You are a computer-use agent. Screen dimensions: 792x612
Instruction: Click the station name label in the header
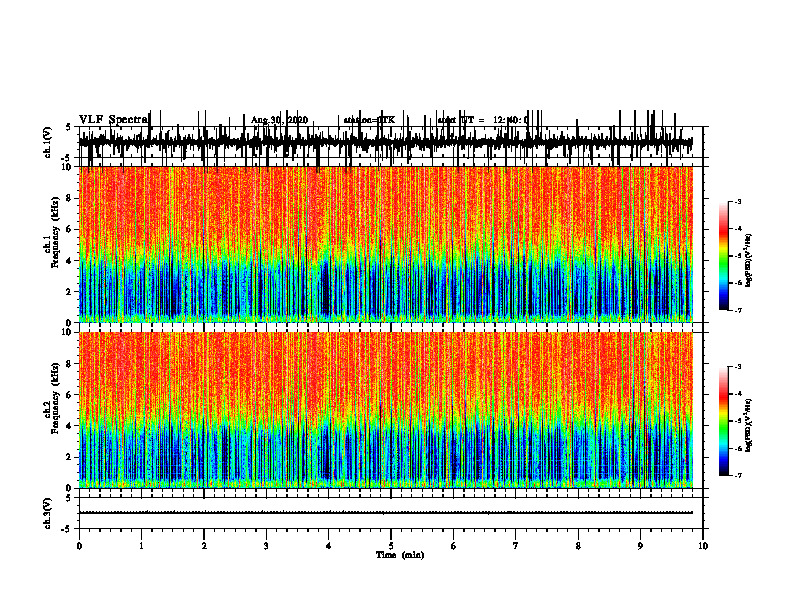(369, 120)
